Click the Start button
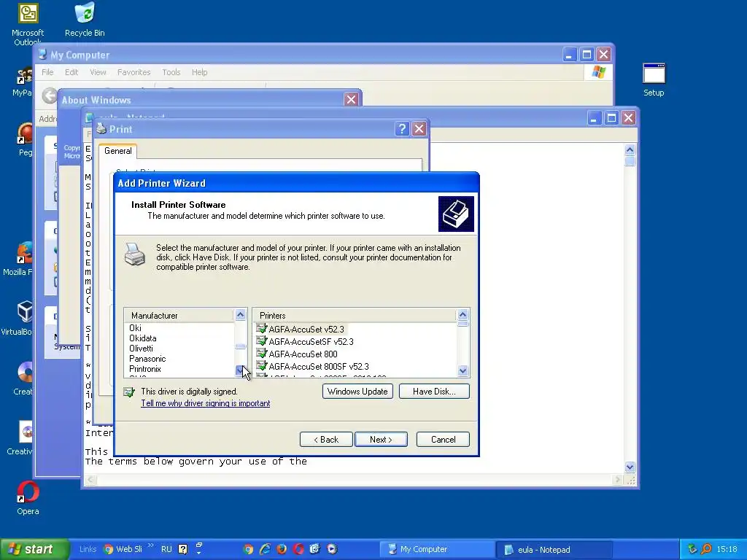Image resolution: width=747 pixels, height=560 pixels. (34, 549)
